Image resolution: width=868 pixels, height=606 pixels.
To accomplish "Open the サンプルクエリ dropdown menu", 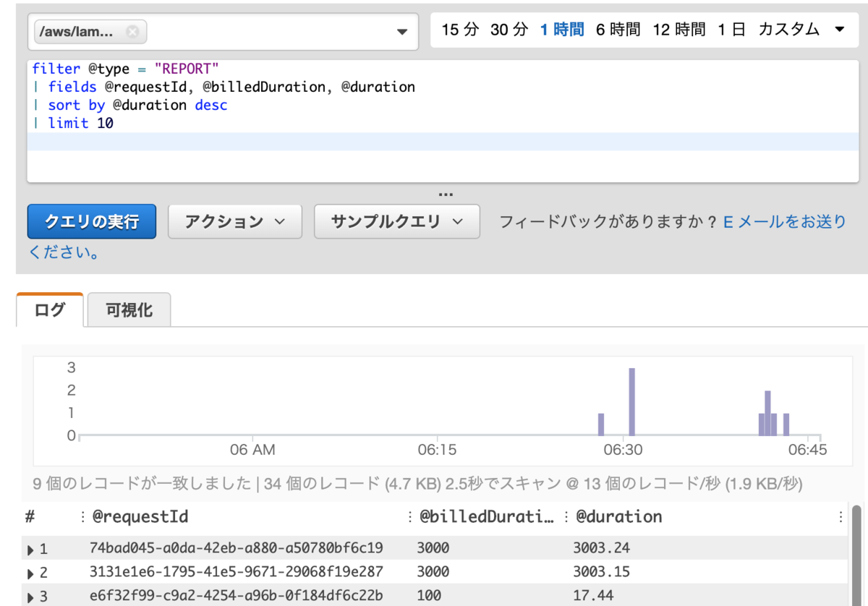I will click(397, 221).
